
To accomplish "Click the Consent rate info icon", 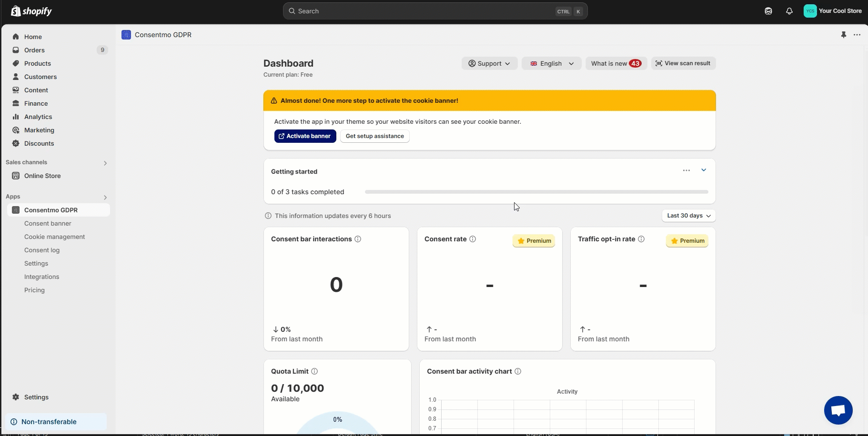I will click(473, 239).
